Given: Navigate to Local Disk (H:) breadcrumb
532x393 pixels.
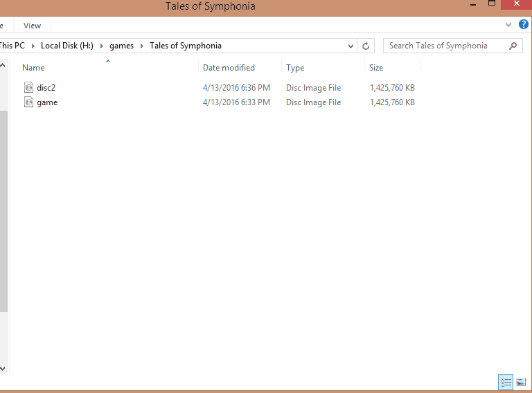Looking at the screenshot, I should pos(66,46).
